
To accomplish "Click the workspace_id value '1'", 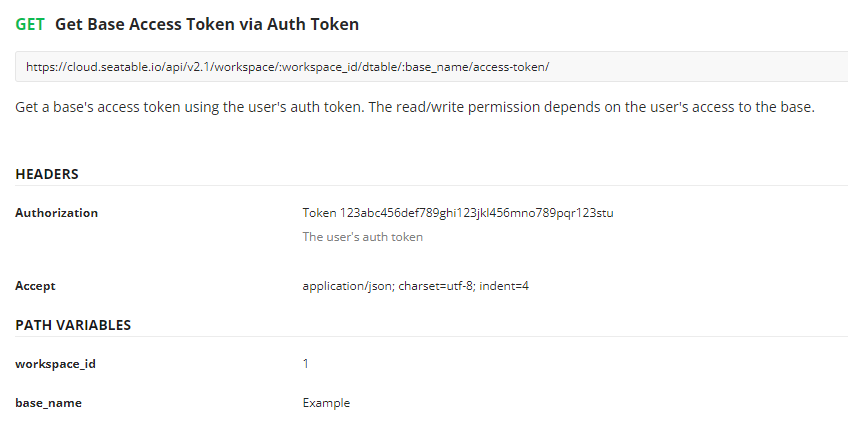I will coord(306,364).
